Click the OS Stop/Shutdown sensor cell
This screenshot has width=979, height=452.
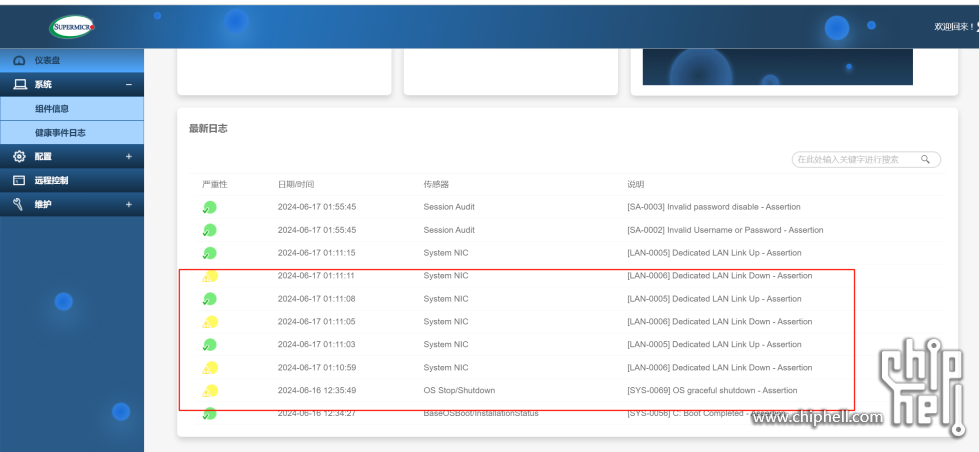pyautogui.click(x=459, y=390)
